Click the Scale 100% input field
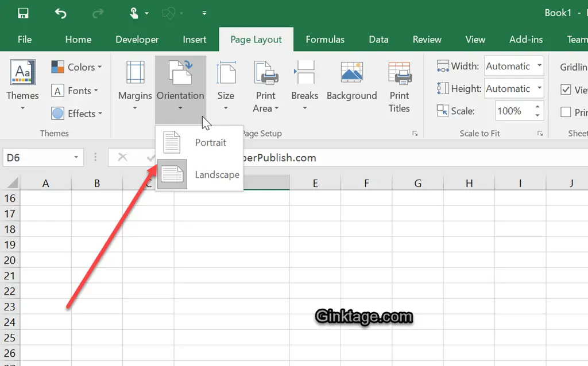 (x=514, y=111)
